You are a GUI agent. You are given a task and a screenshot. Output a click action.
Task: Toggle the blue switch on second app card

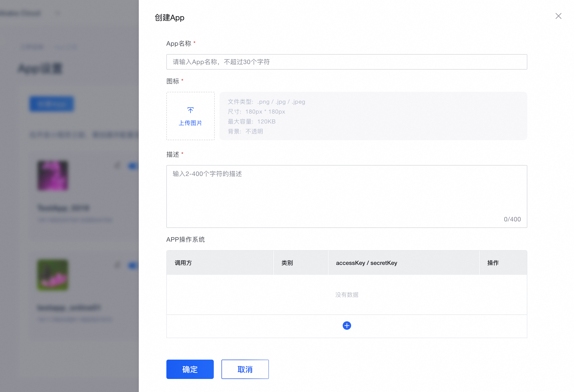[x=133, y=266]
